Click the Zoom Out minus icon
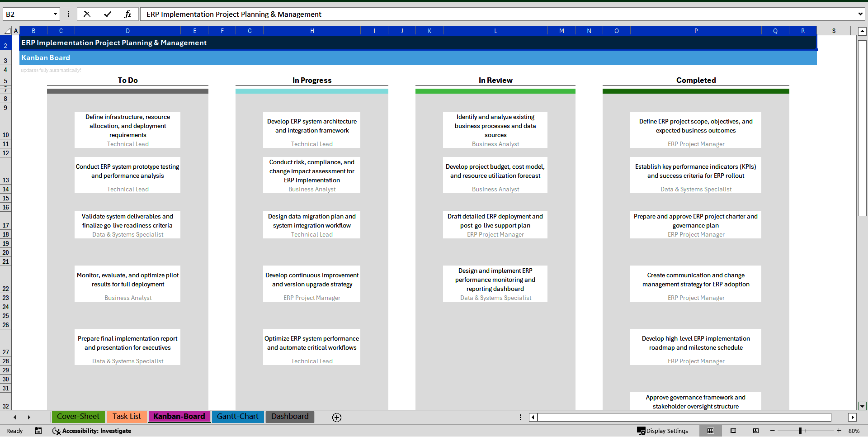 (x=772, y=431)
